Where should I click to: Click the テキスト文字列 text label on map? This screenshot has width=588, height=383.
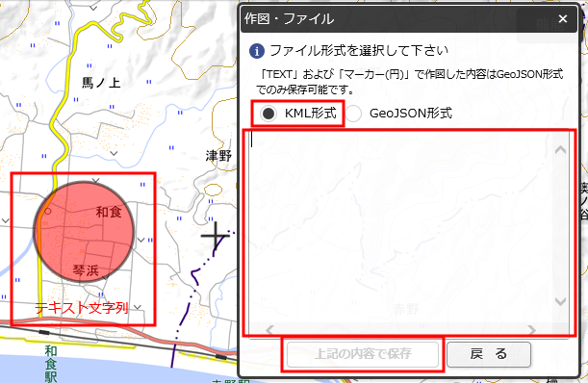[82, 308]
